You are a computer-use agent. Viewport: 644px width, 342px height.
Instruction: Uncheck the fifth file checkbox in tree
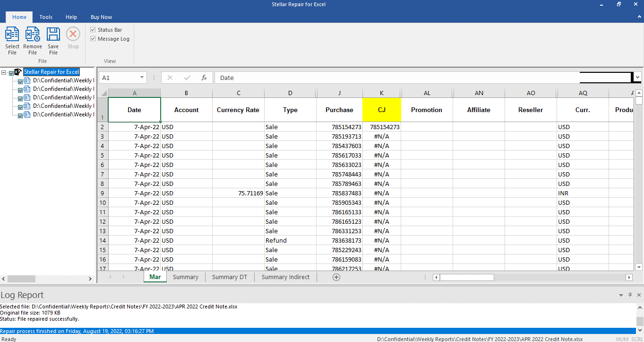[20, 115]
